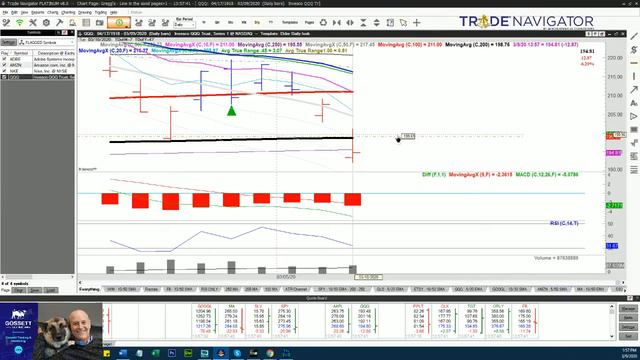Open the FLAGGED Symbols dropdown
Viewport: 640px width, 360px height.
tap(46, 42)
